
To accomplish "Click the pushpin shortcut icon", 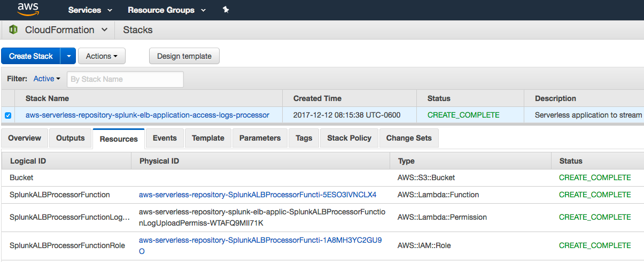I will 226,10.
